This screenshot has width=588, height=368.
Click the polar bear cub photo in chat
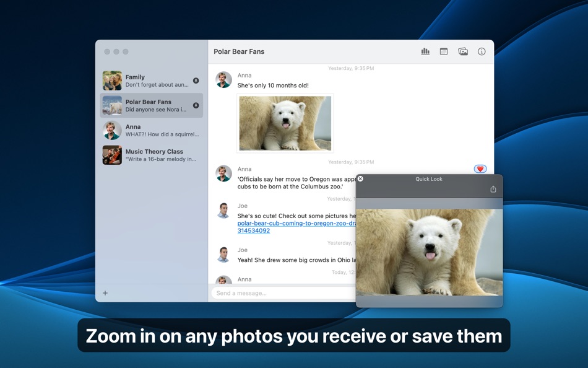pyautogui.click(x=285, y=123)
